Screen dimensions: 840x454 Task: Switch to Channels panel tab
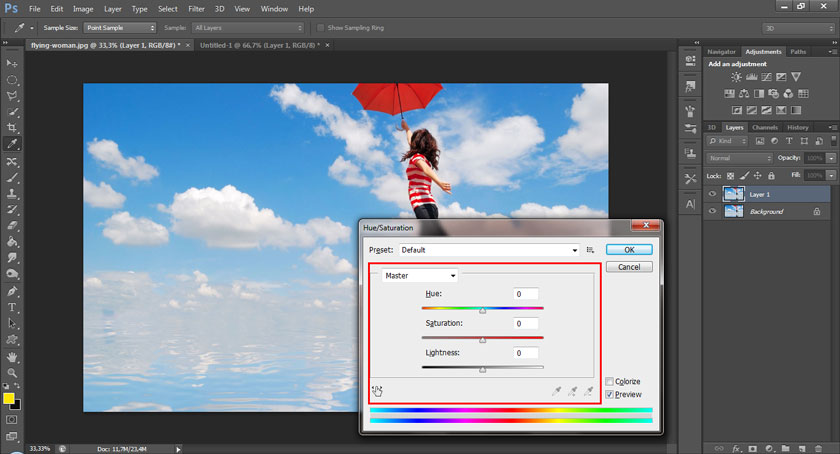[764, 128]
